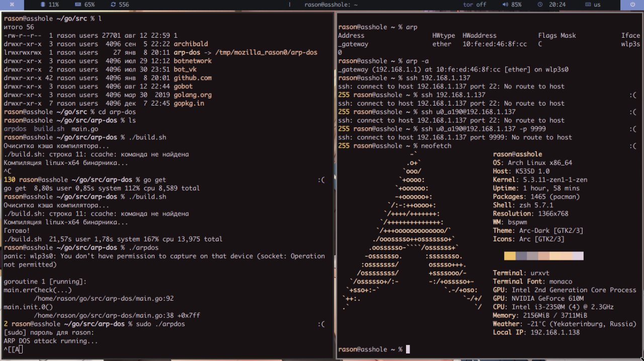Toggle the tor off indicator in the bar
The height and width of the screenshot is (361, 644).
tap(474, 5)
